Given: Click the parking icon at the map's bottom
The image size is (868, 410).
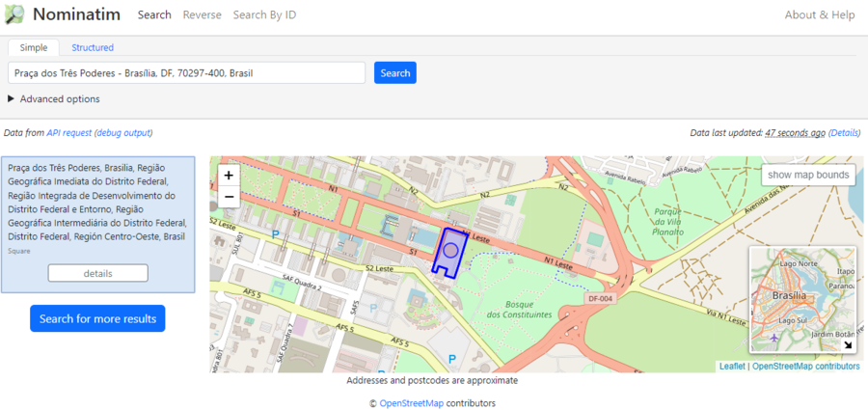Looking at the screenshot, I should click(x=452, y=359).
